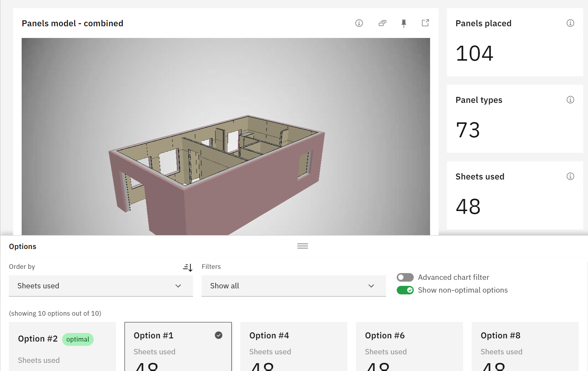Collapse the Options panel using the handle bar

point(302,245)
